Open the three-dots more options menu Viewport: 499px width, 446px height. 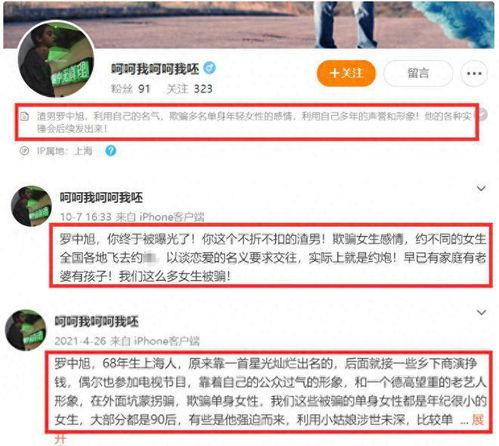tap(474, 73)
